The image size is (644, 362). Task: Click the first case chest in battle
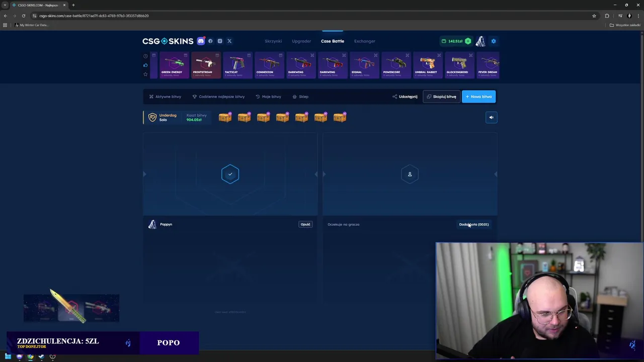point(225,118)
